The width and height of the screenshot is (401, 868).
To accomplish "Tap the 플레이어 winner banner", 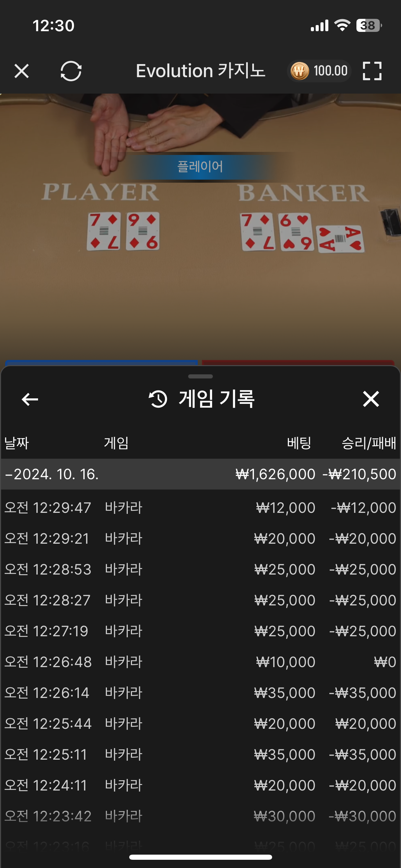I will [x=200, y=167].
